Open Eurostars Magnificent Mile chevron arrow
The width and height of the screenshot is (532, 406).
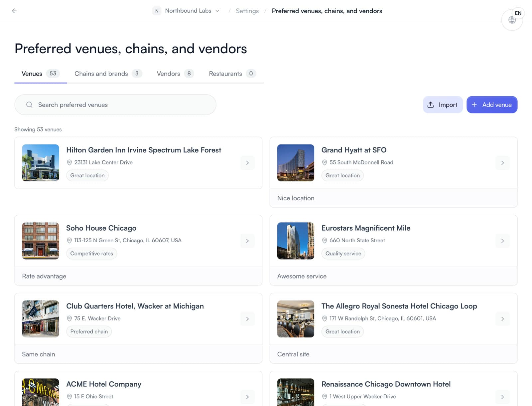502,241
